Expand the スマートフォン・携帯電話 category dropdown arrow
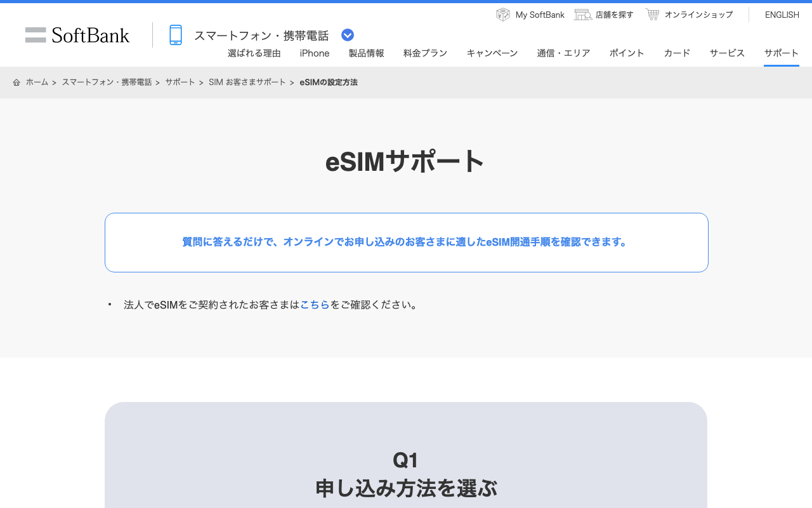812x508 pixels. coord(348,35)
